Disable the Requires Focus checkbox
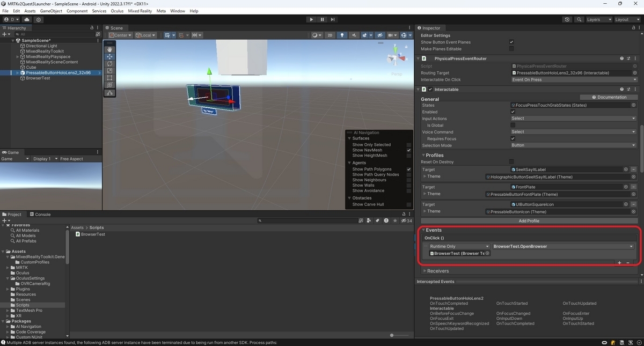The image size is (644, 346). pos(513,138)
